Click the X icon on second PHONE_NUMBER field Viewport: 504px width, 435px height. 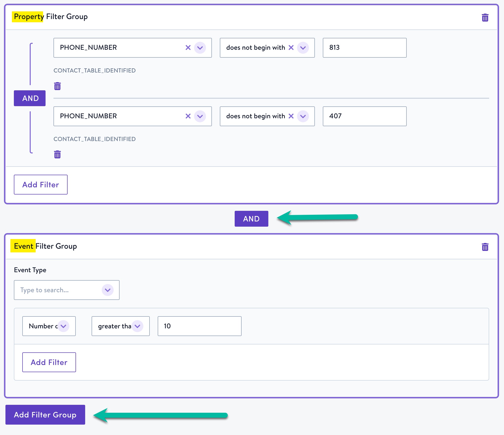pyautogui.click(x=188, y=116)
